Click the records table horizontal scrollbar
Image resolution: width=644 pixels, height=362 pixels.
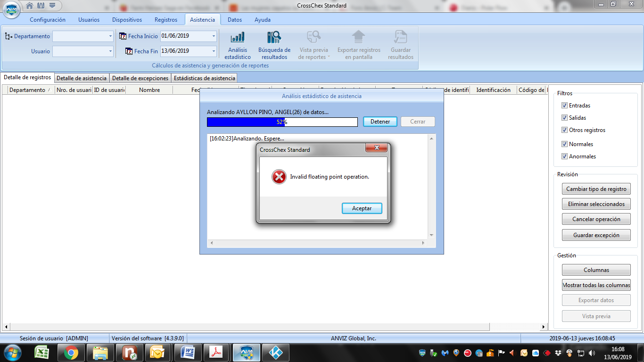click(275, 327)
